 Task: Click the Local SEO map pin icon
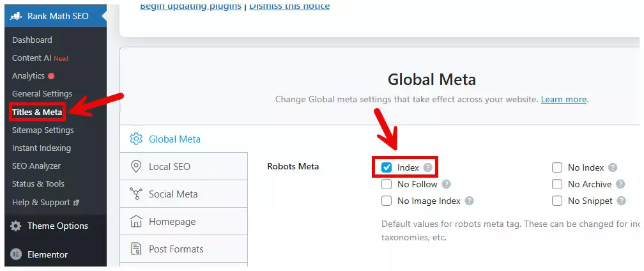click(135, 166)
